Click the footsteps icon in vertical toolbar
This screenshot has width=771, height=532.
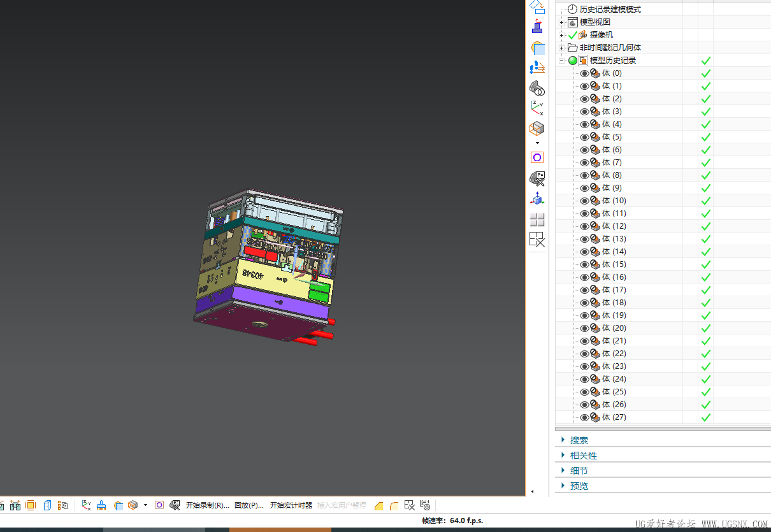[537, 68]
